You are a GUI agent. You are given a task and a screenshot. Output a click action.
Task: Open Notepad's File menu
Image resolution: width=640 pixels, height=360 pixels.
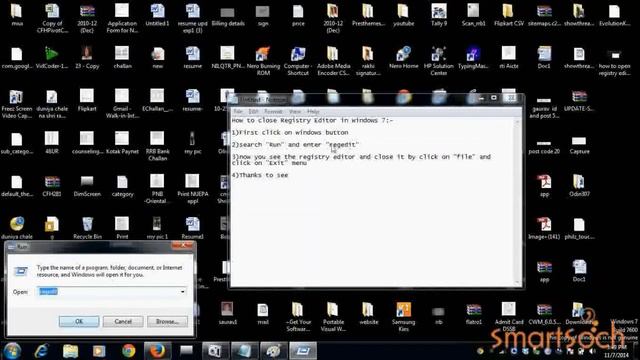[x=238, y=111]
